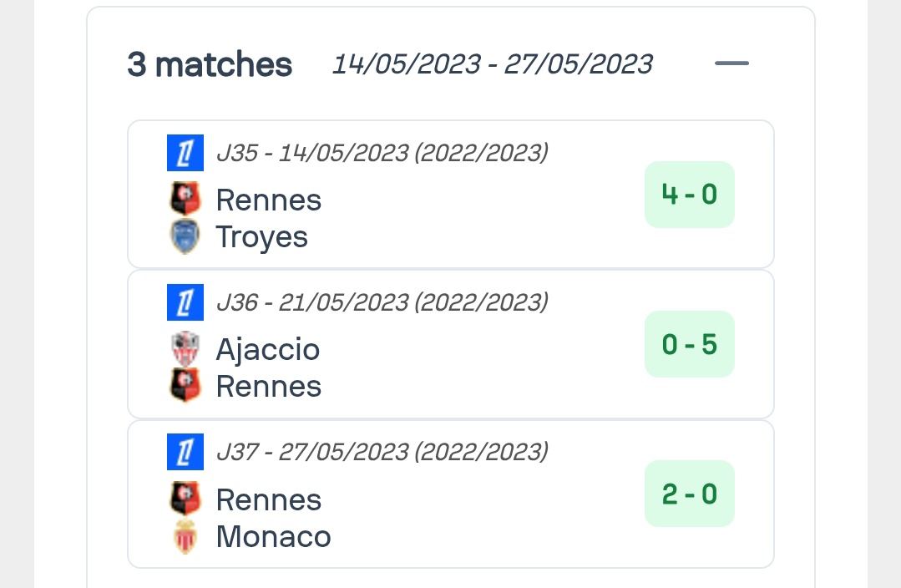Open the 0 - 5 score badge
Screen dimensions: 901x588
689,344
